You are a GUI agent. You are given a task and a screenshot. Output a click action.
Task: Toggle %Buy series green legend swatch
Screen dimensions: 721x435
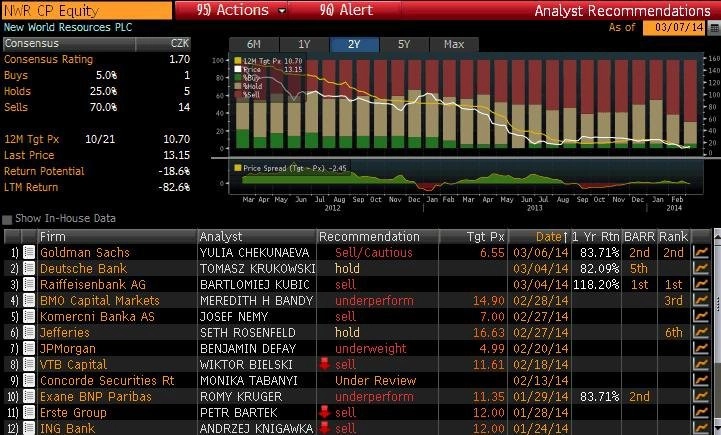238,78
